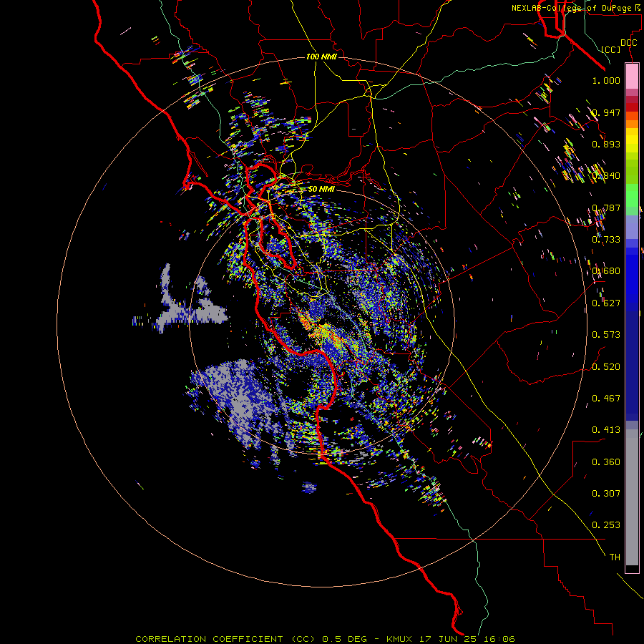Click the "16:06" time in caption

tap(499, 639)
